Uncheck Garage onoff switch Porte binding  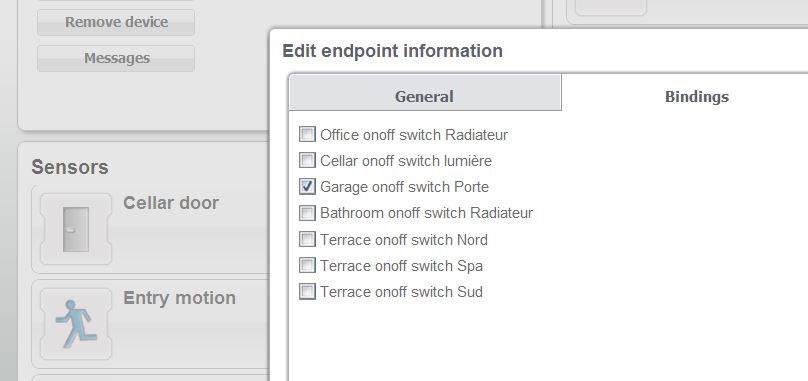click(307, 187)
